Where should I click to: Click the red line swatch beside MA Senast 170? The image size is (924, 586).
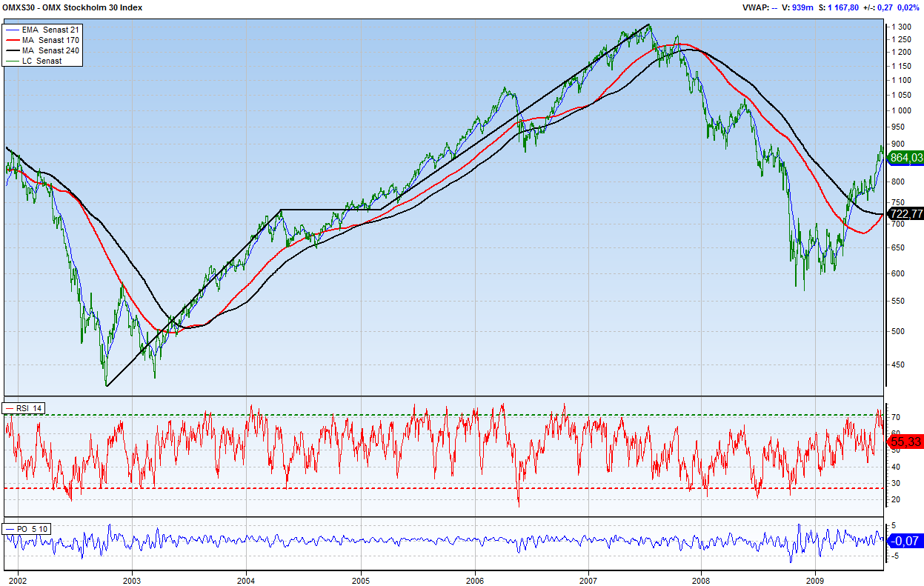pos(12,40)
